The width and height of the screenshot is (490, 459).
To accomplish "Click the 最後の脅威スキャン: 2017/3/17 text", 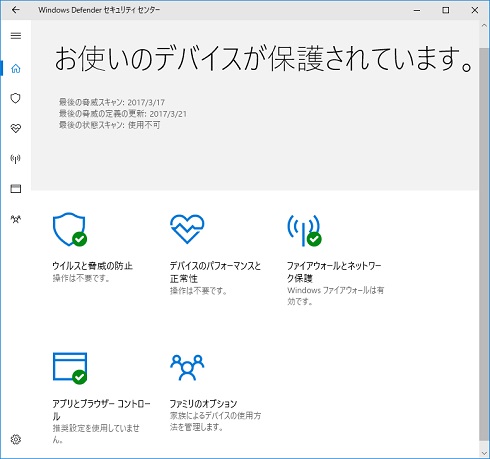I will click(112, 102).
